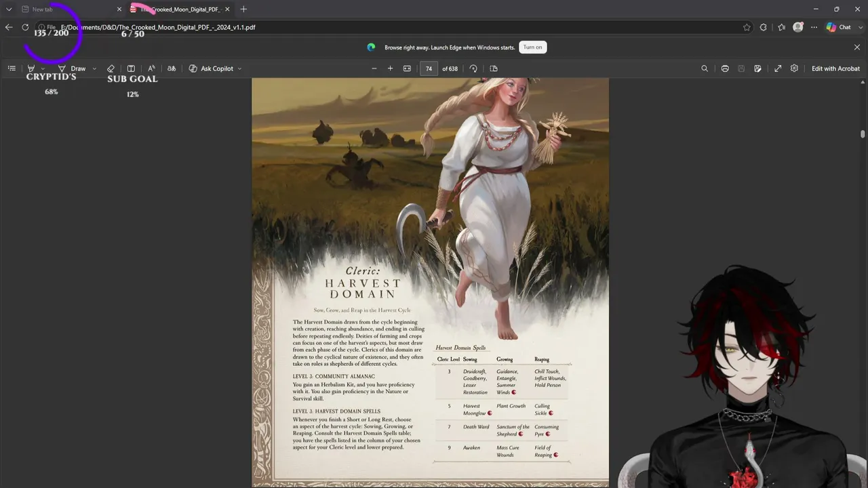Click the Death Ward table cell
Image resolution: width=868 pixels, height=488 pixels.
click(476, 427)
